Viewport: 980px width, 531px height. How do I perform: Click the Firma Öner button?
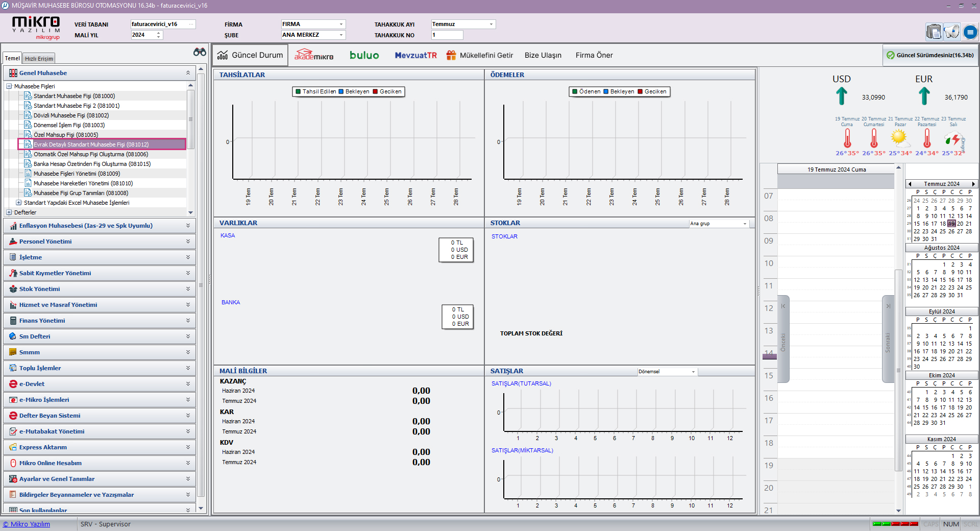594,55
